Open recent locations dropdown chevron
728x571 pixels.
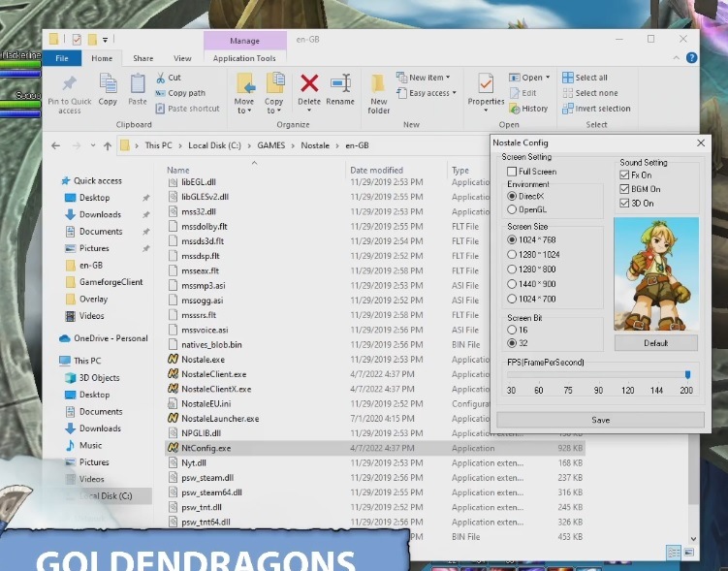click(93, 145)
